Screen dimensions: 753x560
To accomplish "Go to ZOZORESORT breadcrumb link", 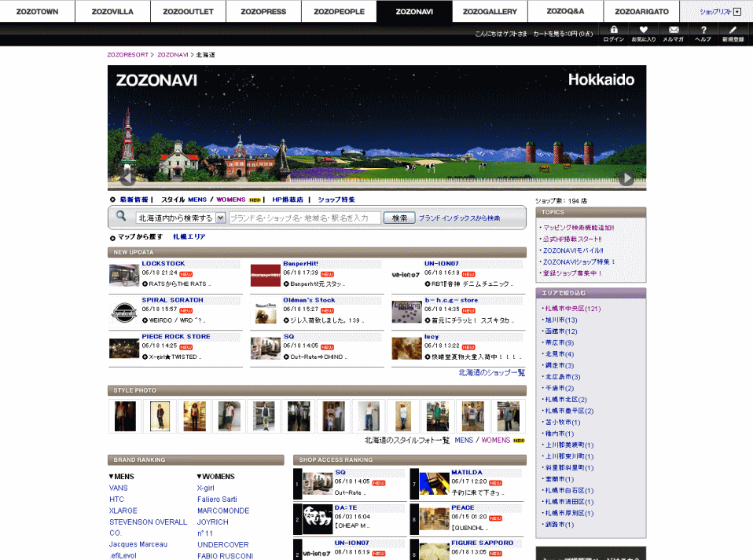I will pyautogui.click(x=128, y=55).
